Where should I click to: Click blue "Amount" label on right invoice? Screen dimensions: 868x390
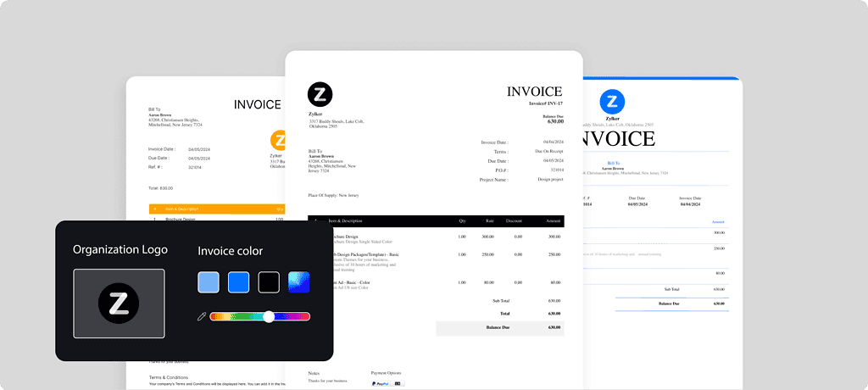point(718,222)
